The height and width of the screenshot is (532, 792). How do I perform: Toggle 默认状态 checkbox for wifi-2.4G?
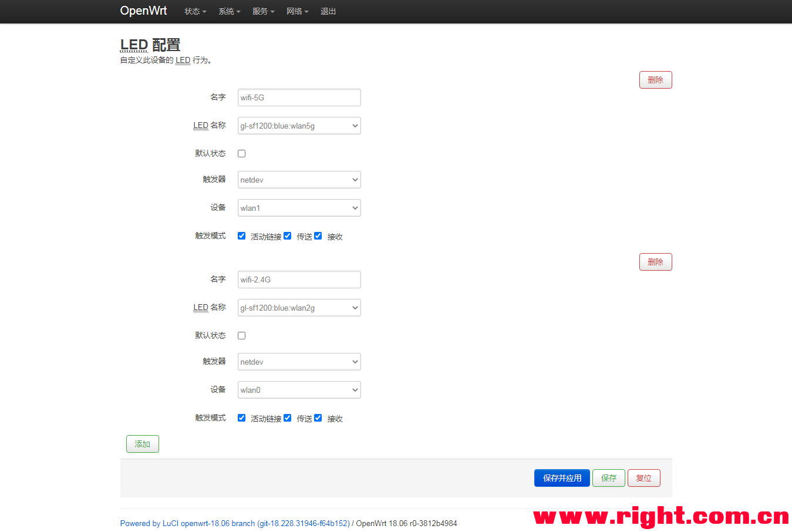click(x=241, y=335)
